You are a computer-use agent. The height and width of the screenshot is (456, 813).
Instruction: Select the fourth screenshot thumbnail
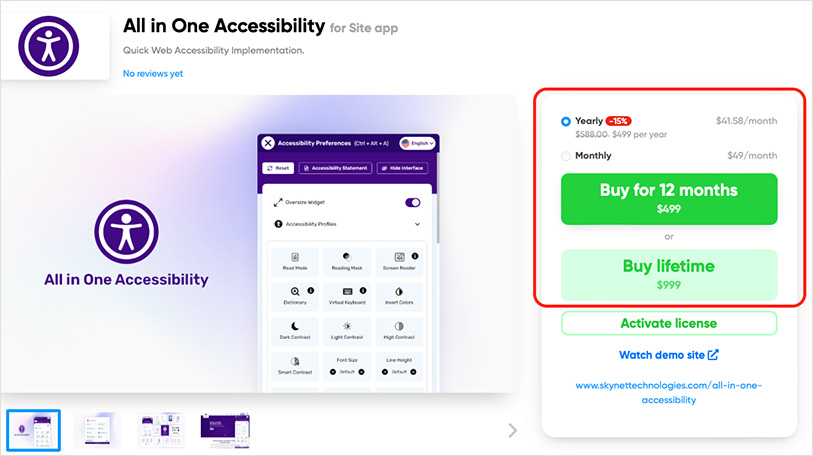tap(225, 430)
